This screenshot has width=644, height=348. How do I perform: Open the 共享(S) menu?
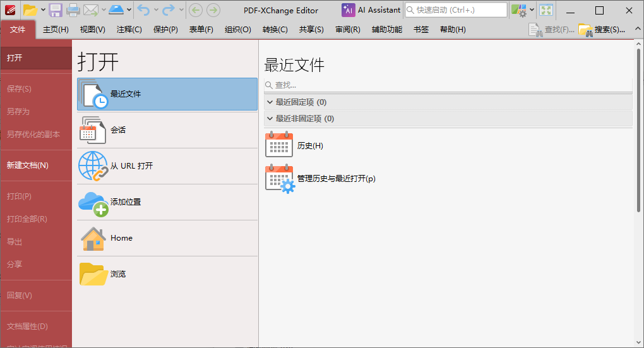click(311, 30)
